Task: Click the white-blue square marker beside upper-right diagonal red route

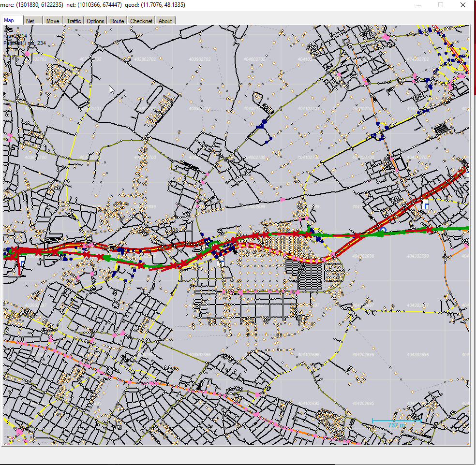Action: click(x=425, y=205)
